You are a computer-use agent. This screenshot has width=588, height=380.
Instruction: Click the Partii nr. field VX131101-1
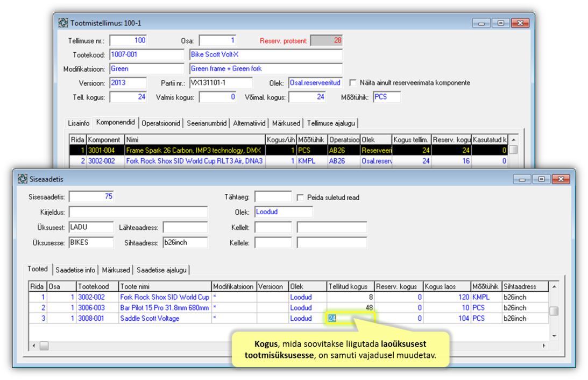(x=221, y=83)
